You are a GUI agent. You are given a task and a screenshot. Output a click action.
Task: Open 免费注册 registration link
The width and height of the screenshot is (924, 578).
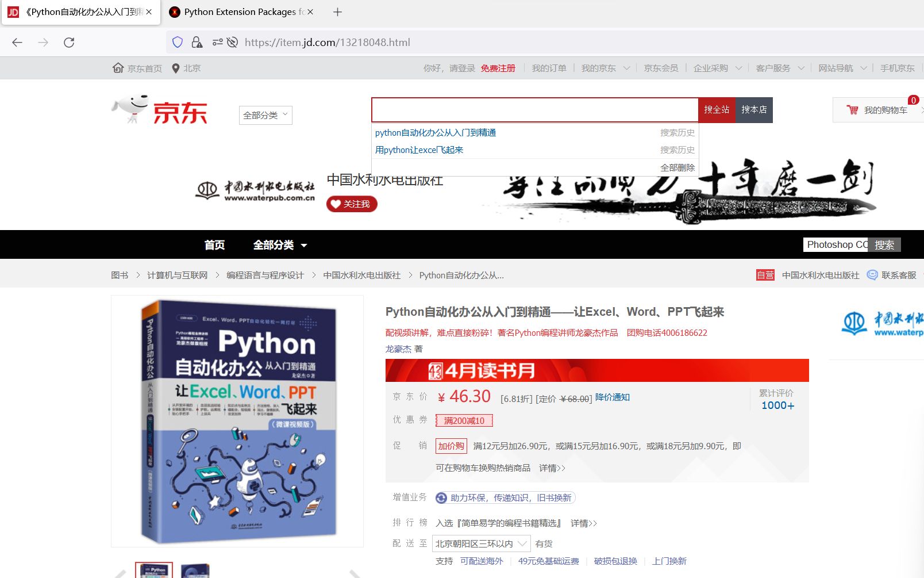point(498,68)
